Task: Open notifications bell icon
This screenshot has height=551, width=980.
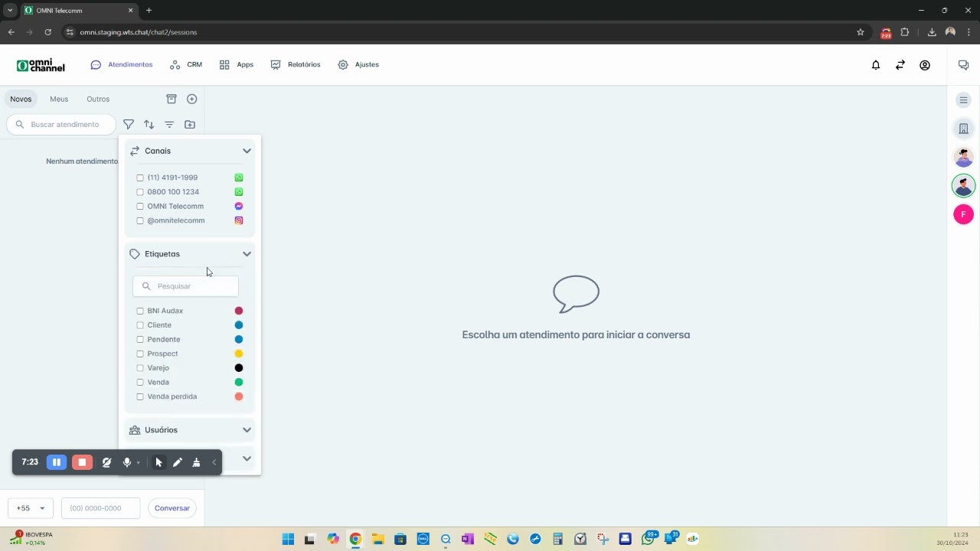Action: click(x=876, y=65)
